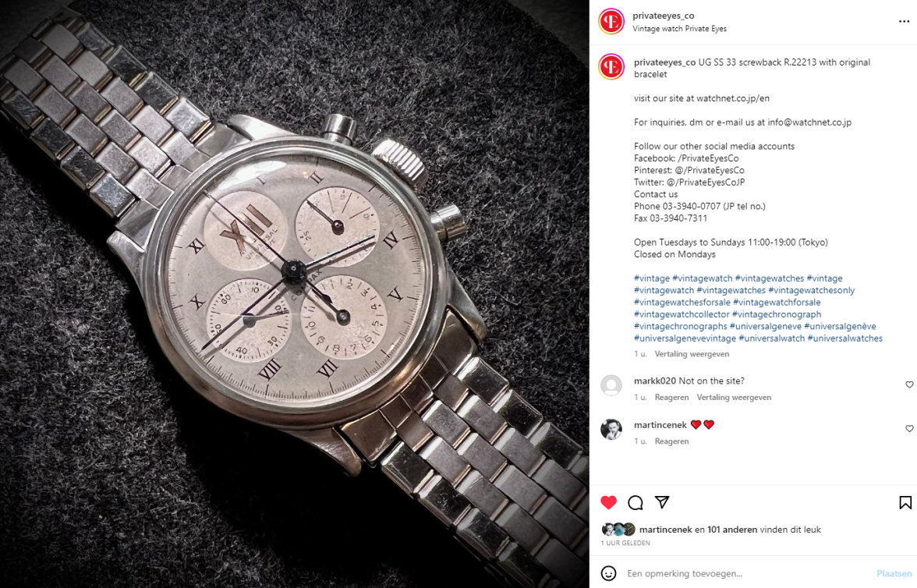Open the watch photo

(x=294, y=294)
